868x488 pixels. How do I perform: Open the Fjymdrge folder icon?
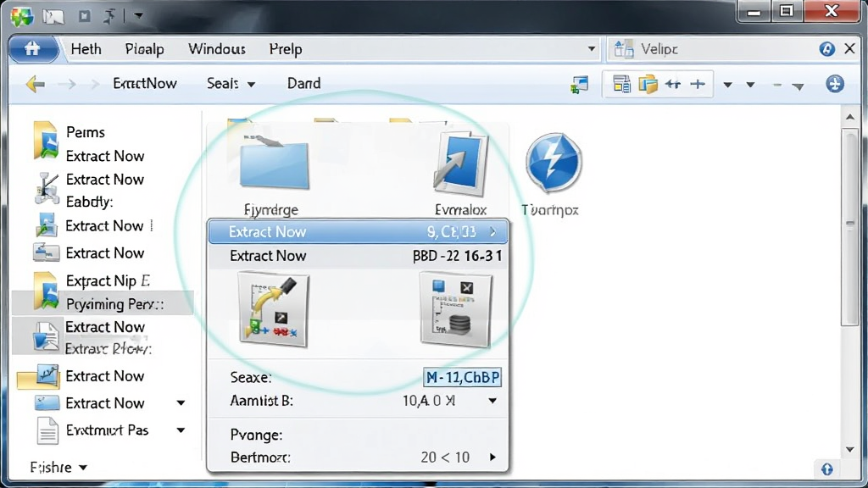pos(275,162)
